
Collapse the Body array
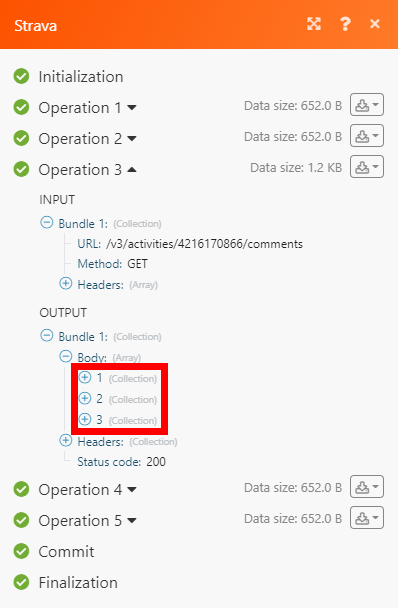point(66,356)
